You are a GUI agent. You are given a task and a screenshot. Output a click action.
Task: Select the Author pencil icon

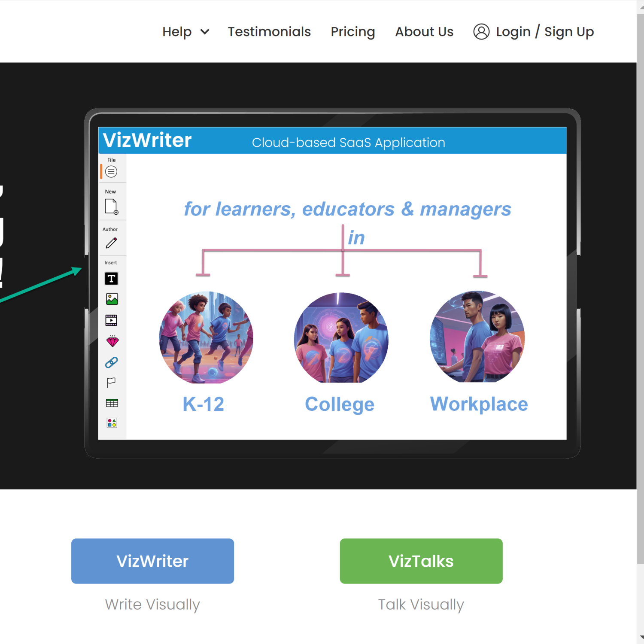(111, 243)
